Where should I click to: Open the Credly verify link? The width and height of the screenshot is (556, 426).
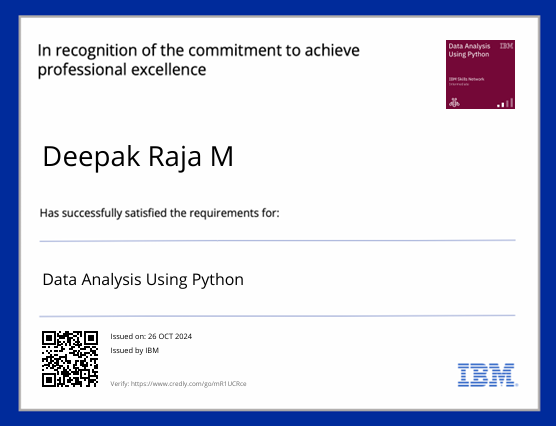(x=188, y=383)
